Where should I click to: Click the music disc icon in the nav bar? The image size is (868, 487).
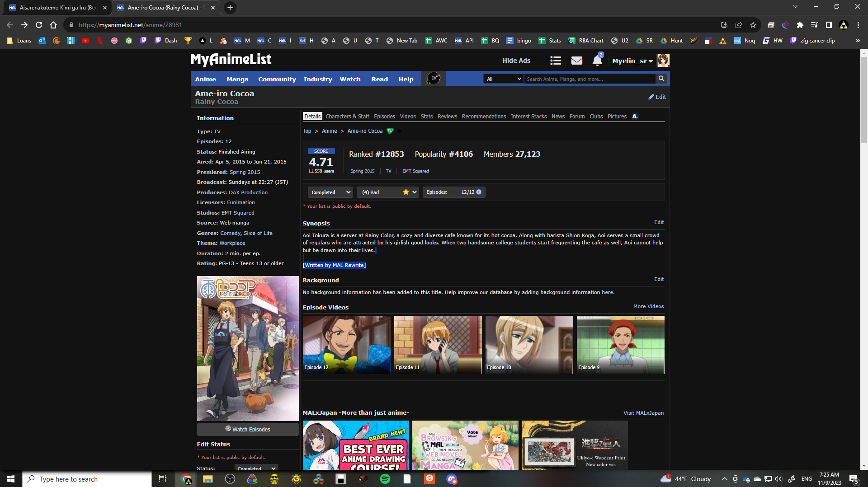pos(434,79)
